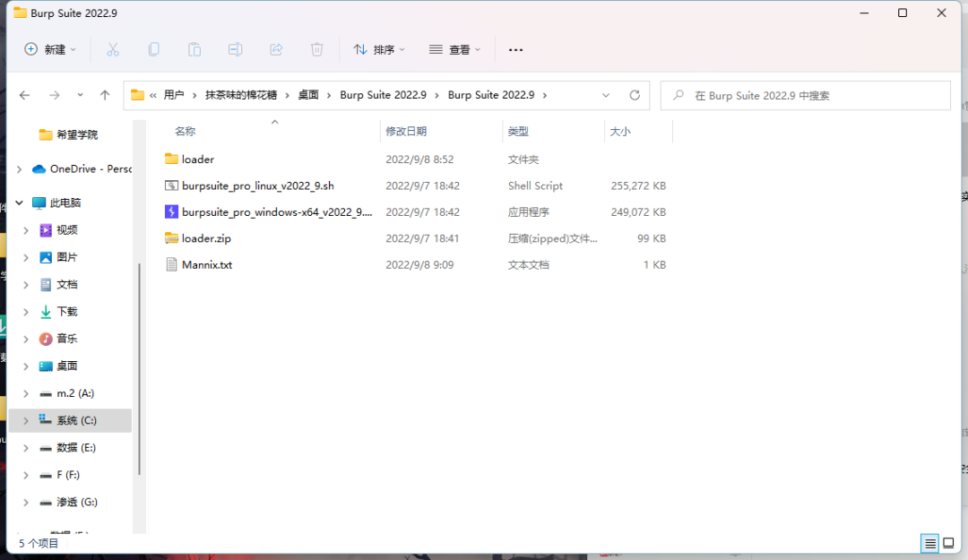The image size is (968, 560).
Task: Open the 排序 sort dropdown
Action: click(x=379, y=49)
